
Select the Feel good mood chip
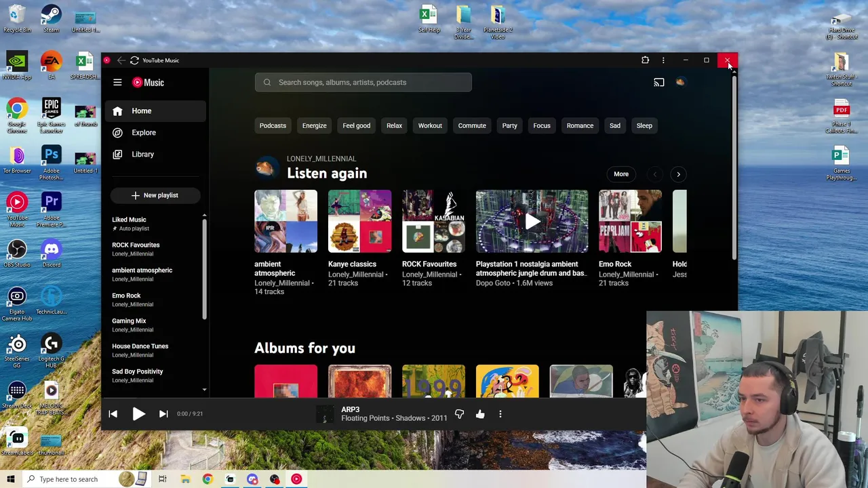[356, 125]
